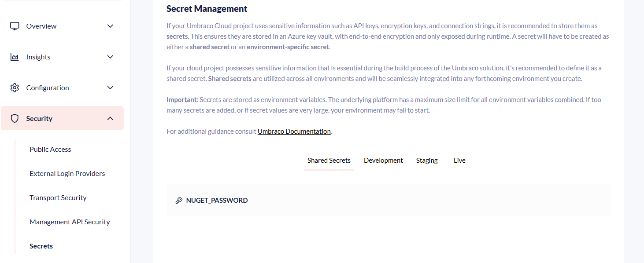Select the Staging environment tab
This screenshot has height=263, width=644.
coord(427,161)
